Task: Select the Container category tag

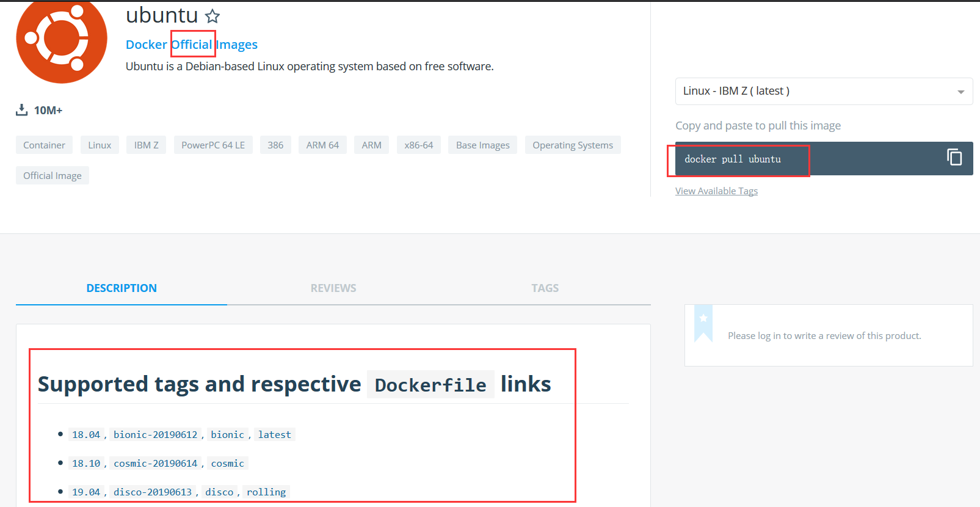Action: click(x=44, y=145)
